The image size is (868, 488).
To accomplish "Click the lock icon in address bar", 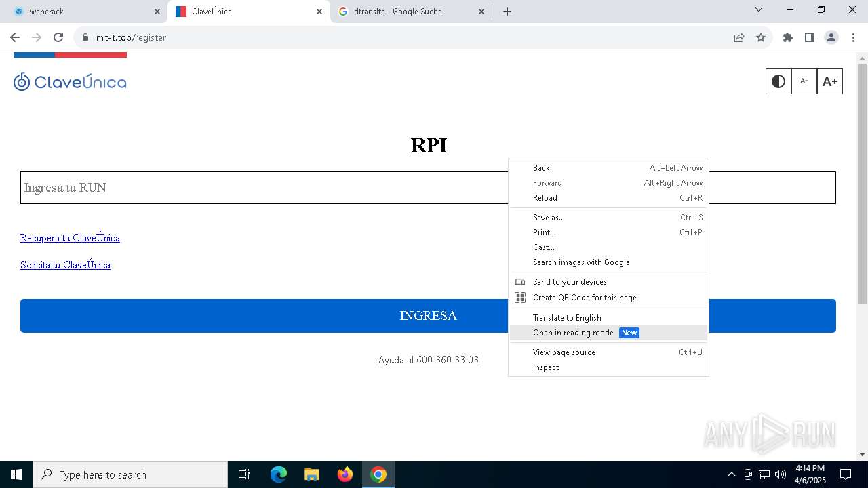I will coord(85,37).
